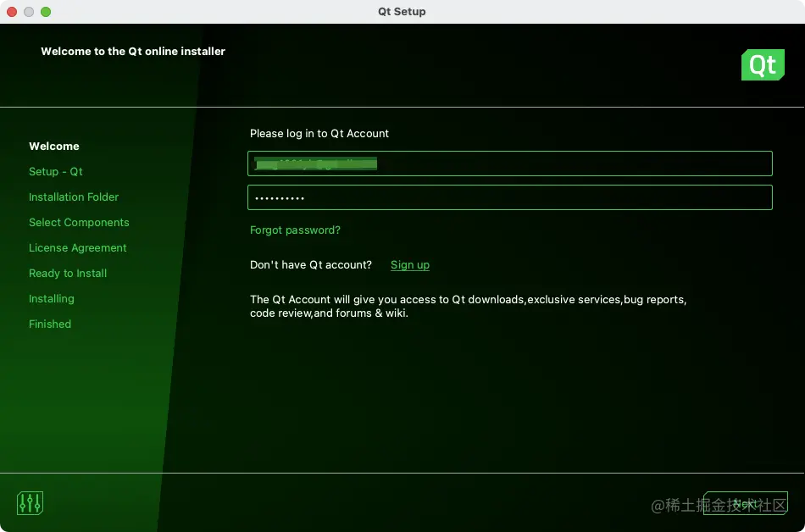Focus the password input field
The image size is (805, 532).
(510, 197)
